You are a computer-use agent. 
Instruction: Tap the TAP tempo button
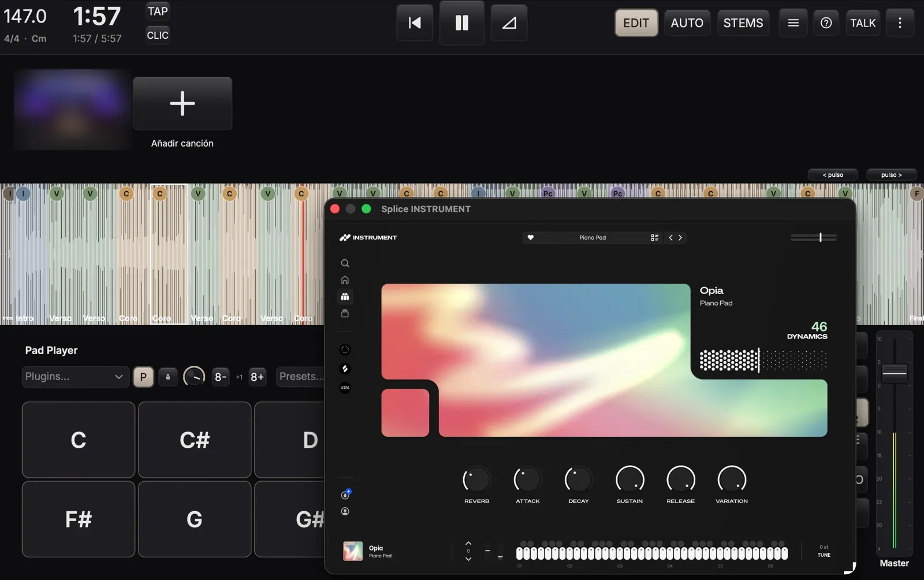point(158,12)
